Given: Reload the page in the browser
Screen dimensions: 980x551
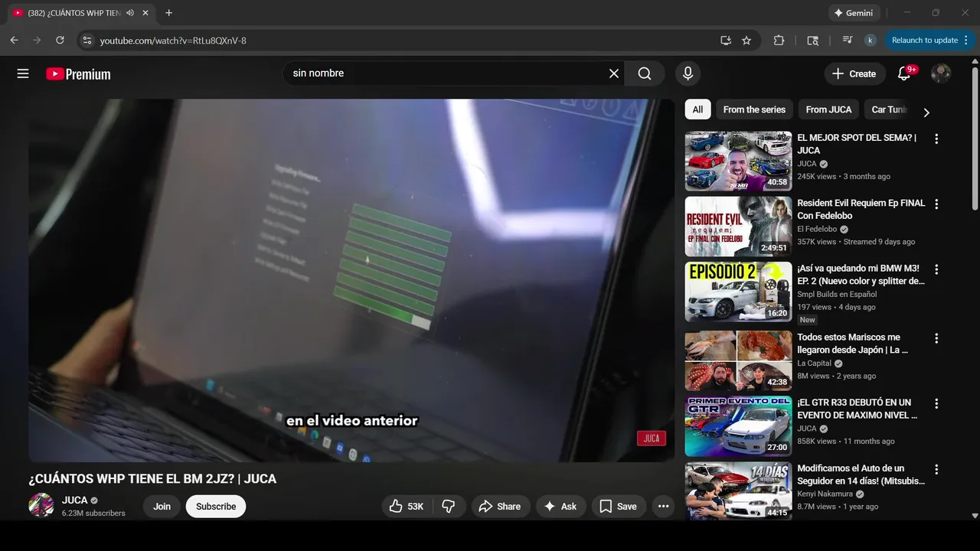Looking at the screenshot, I should click(60, 40).
